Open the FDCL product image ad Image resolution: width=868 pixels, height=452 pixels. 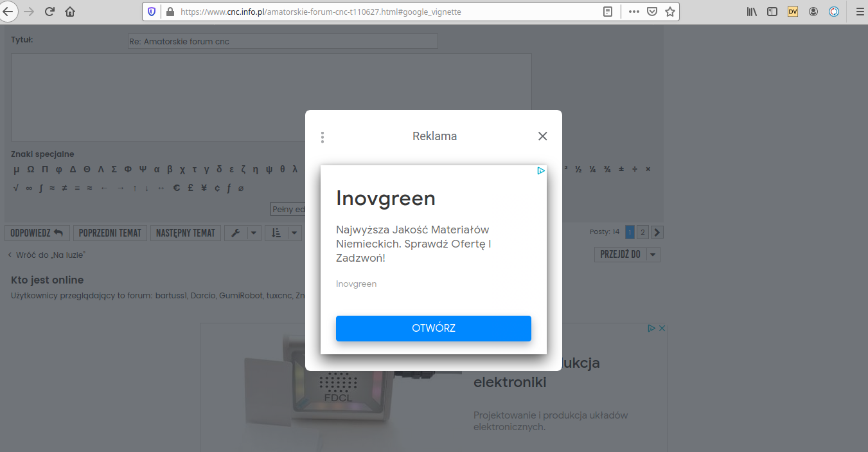click(x=334, y=387)
